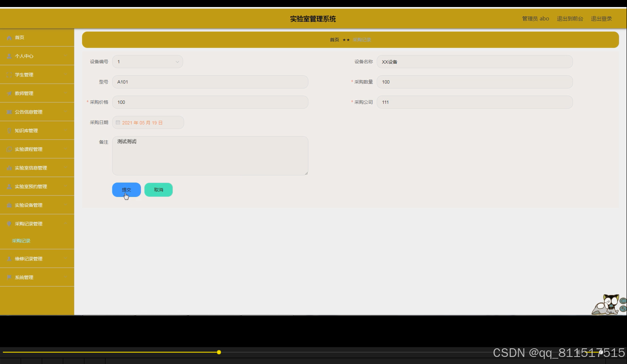The width and height of the screenshot is (627, 364).
Task: Click the flag icon beside 系统管理
Action: [x=10, y=278]
